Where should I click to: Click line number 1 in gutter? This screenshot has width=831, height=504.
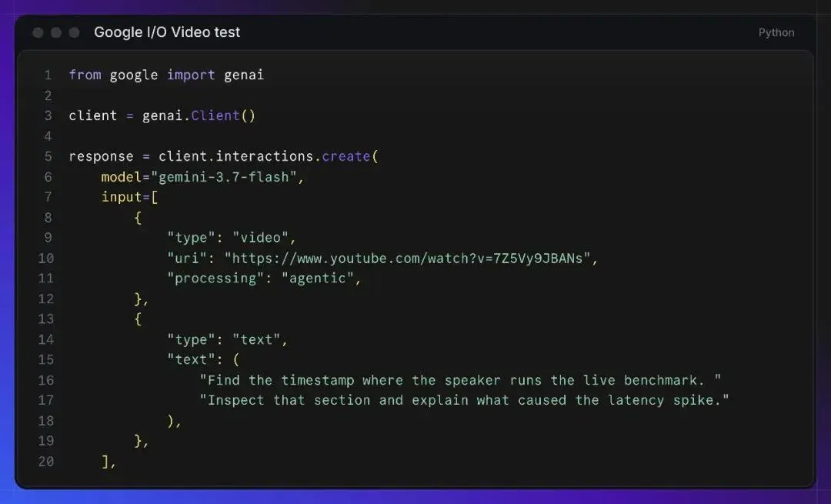[48, 75]
